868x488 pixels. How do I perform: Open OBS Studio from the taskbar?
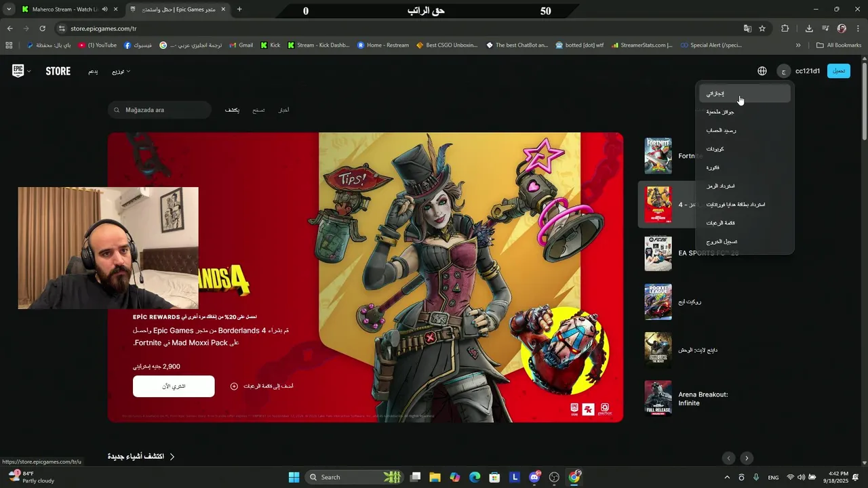554,477
